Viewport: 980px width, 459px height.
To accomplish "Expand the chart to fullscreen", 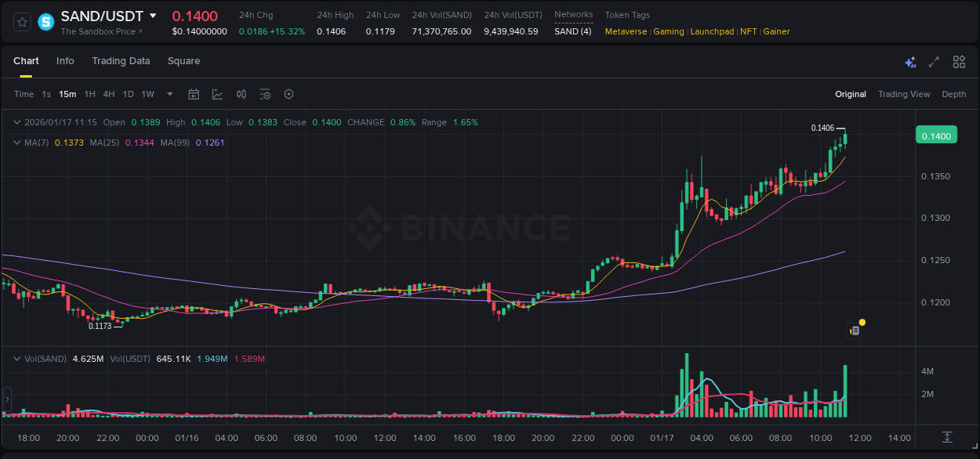I will (x=934, y=61).
